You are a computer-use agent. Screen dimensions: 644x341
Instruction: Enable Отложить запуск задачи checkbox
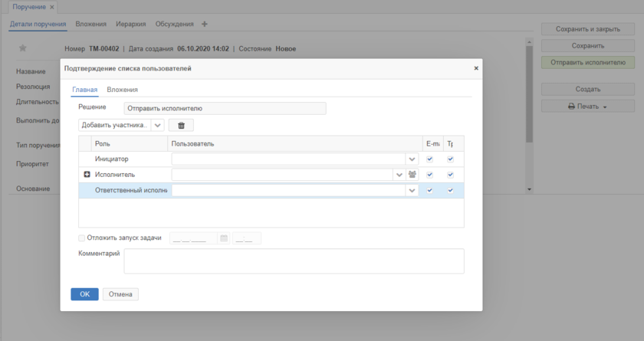(x=82, y=238)
